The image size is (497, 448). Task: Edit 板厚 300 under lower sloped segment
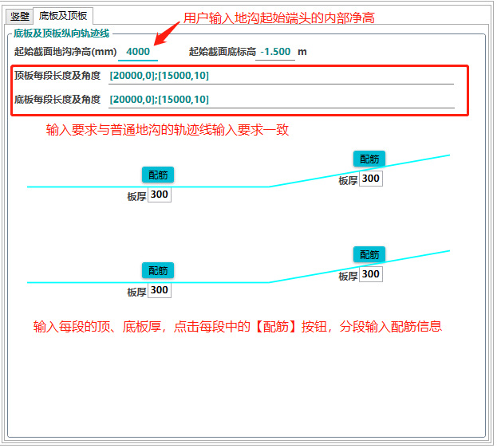coord(371,274)
